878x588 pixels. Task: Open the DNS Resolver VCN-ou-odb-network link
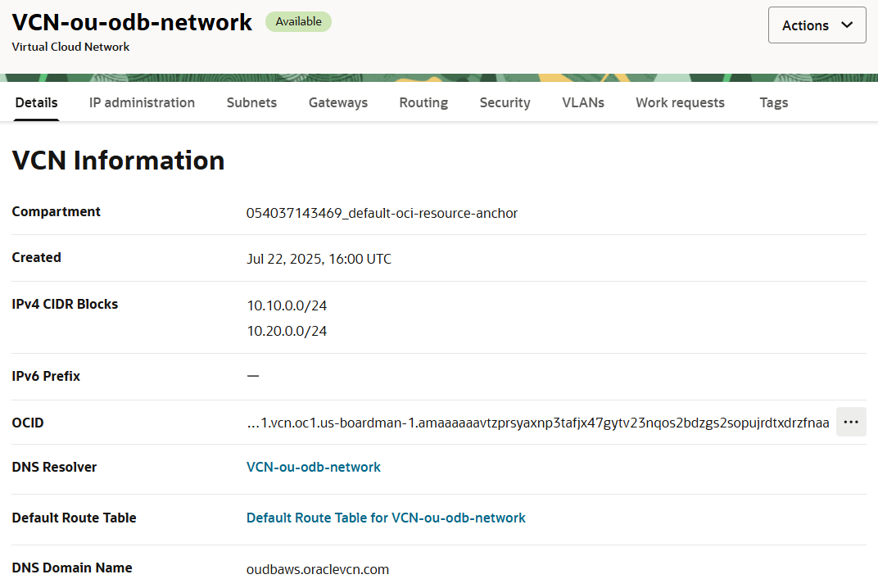pos(314,467)
